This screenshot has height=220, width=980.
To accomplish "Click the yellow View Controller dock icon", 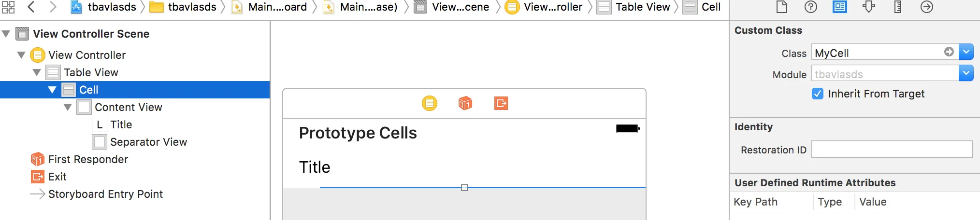I will pyautogui.click(x=429, y=103).
